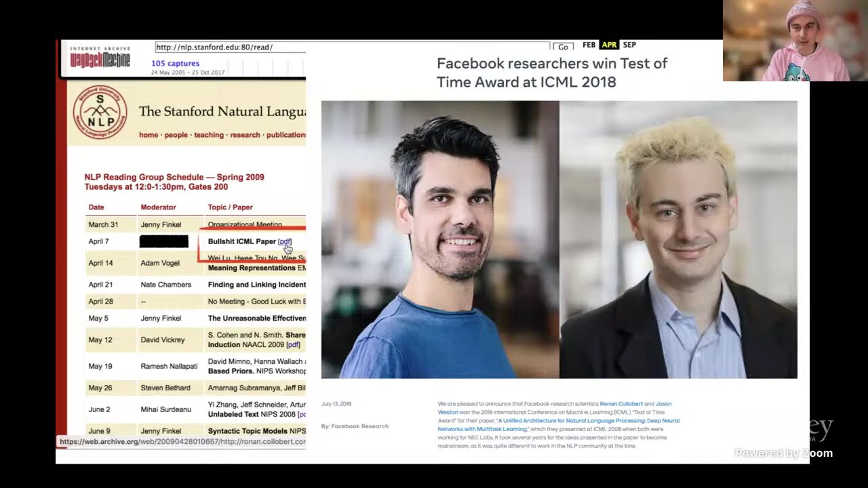This screenshot has width=868, height=488.
Task: Click the dark-haired researcher photo
Action: click(440, 239)
